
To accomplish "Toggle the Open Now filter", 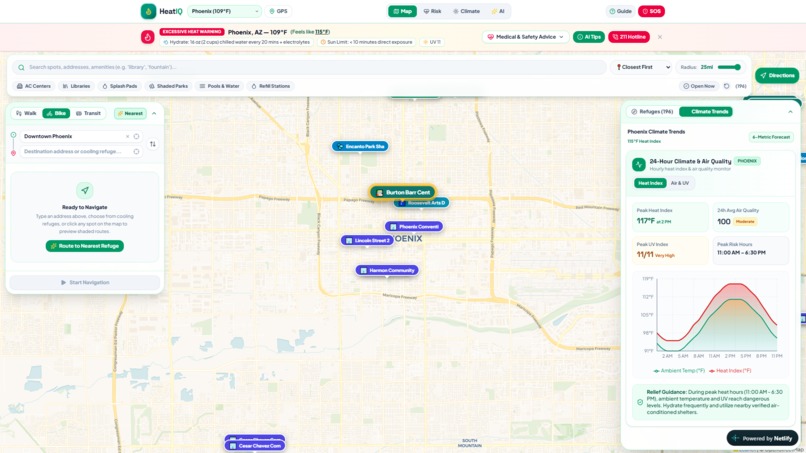I will click(699, 86).
